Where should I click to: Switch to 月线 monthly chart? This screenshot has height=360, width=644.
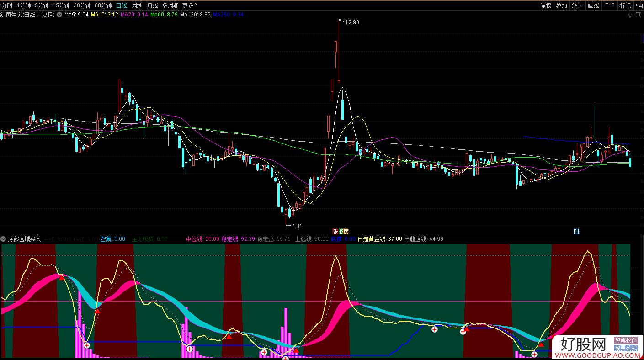tap(152, 5)
